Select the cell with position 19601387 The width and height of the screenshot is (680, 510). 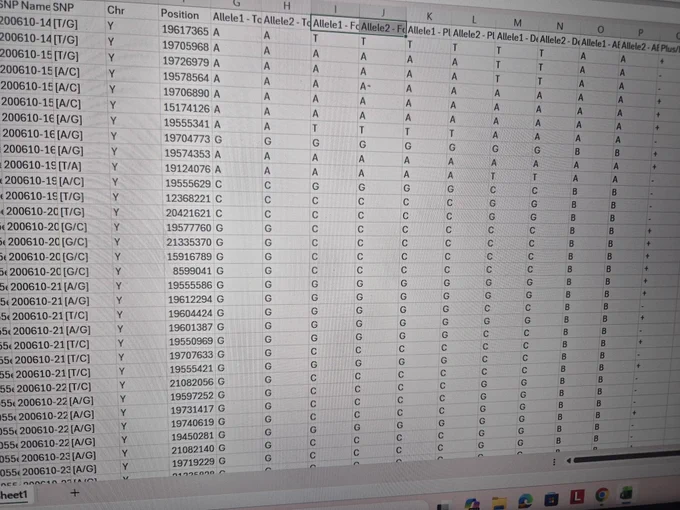pos(191,327)
